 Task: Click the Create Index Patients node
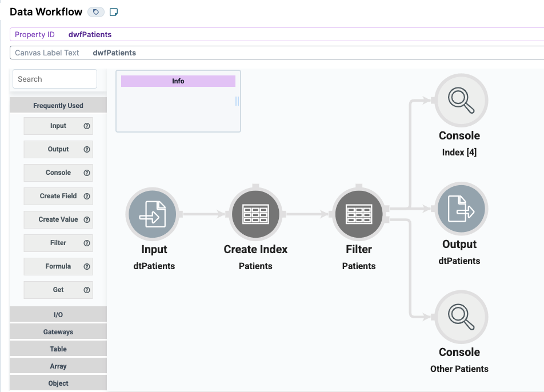tap(255, 214)
